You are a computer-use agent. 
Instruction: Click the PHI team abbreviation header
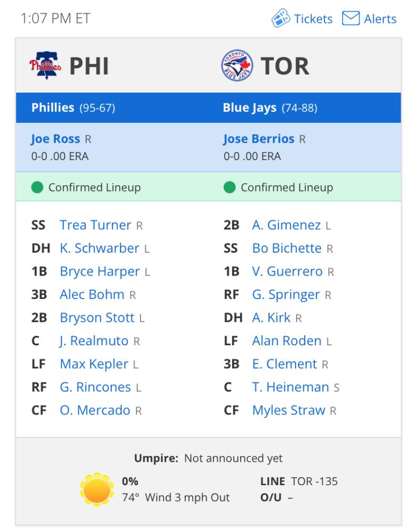[89, 66]
